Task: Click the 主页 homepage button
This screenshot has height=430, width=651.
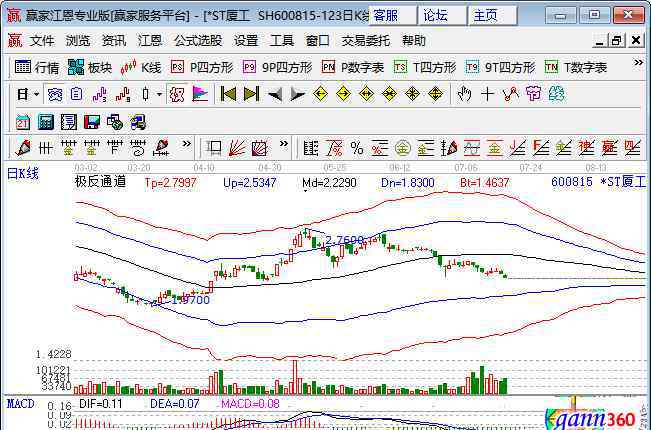Action: point(492,15)
